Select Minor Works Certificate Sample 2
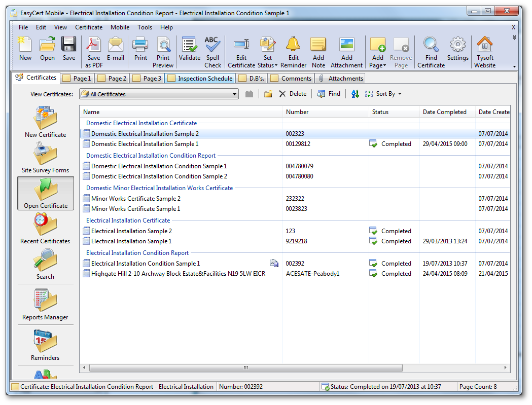Image resolution: width=532 pixels, height=405 pixels. 295,198
